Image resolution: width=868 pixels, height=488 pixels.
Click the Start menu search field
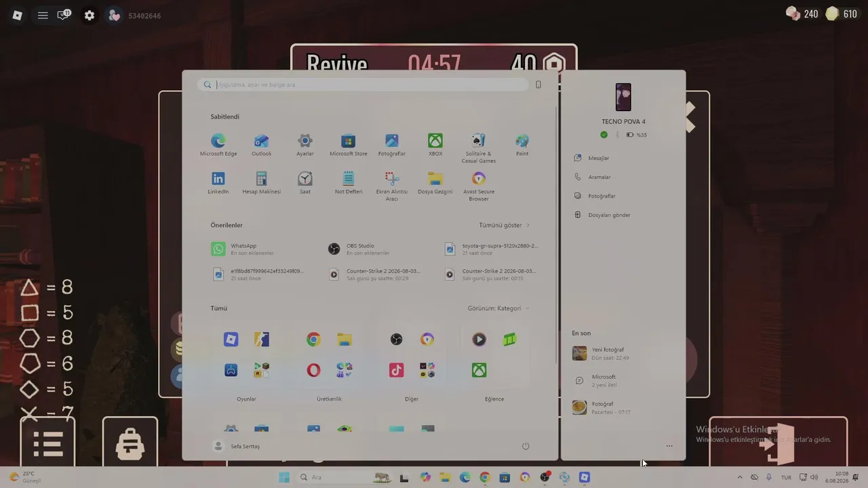(363, 85)
